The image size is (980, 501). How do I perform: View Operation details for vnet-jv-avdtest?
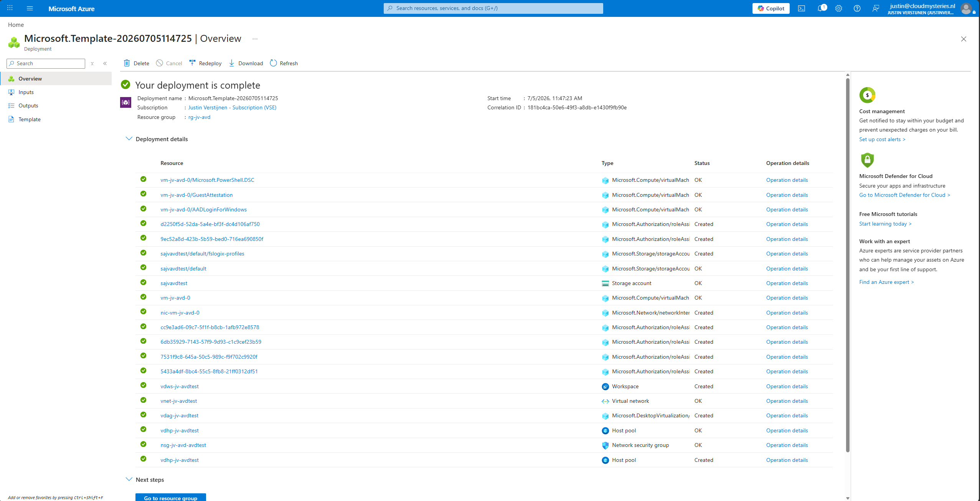787,401
